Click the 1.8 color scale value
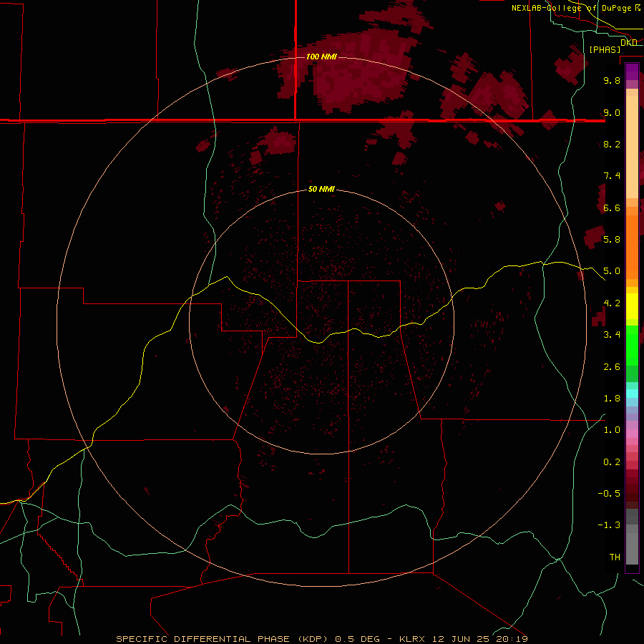644x644 pixels. click(x=612, y=398)
